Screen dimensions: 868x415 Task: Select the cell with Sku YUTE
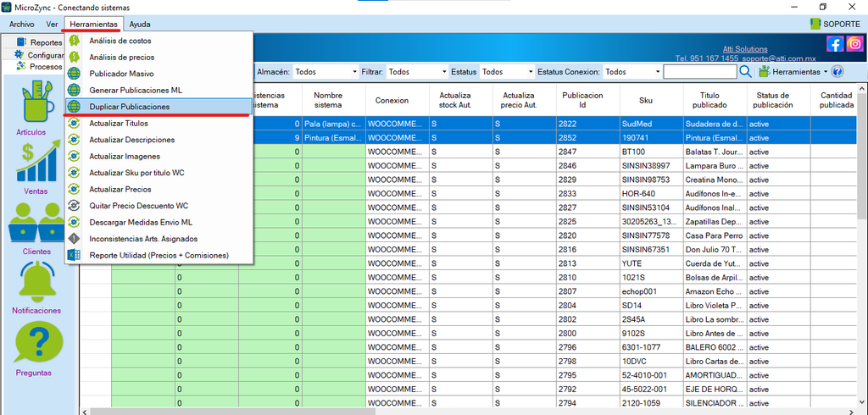(x=652, y=263)
